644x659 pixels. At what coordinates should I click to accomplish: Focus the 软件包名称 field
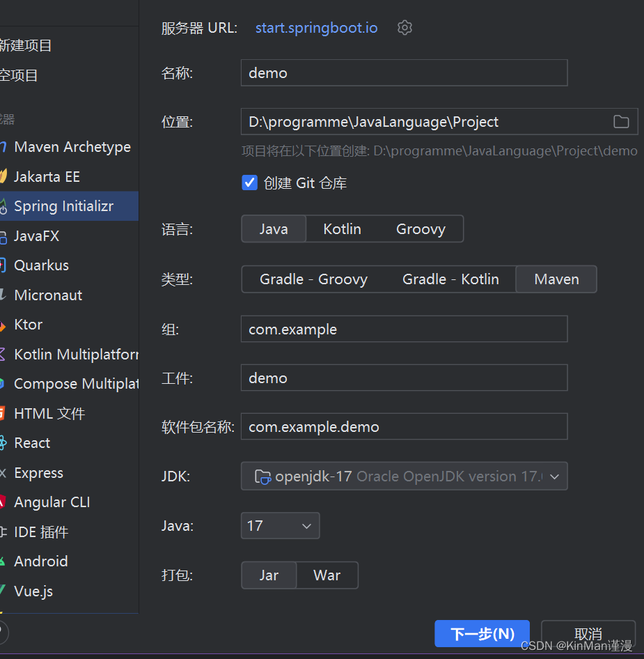tap(404, 426)
